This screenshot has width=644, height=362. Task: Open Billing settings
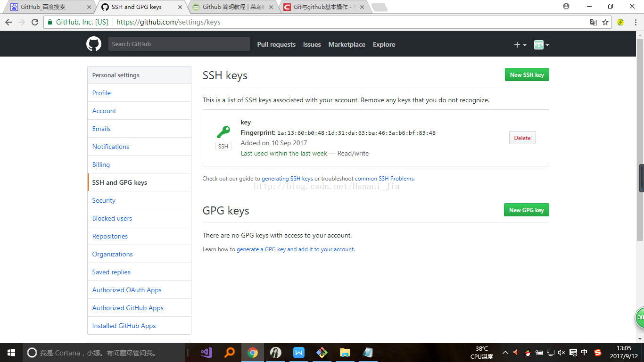(x=139, y=165)
